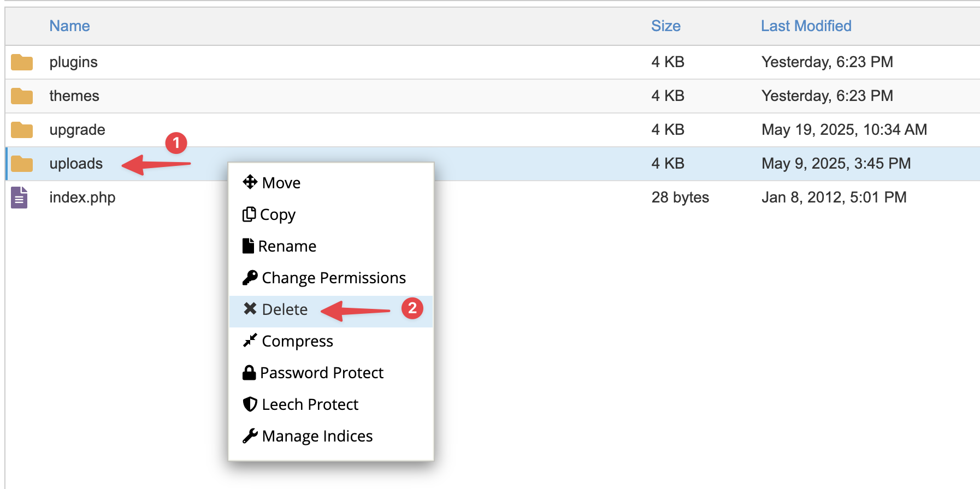This screenshot has height=489, width=980.
Task: Sort files by Name column header
Action: (69, 26)
